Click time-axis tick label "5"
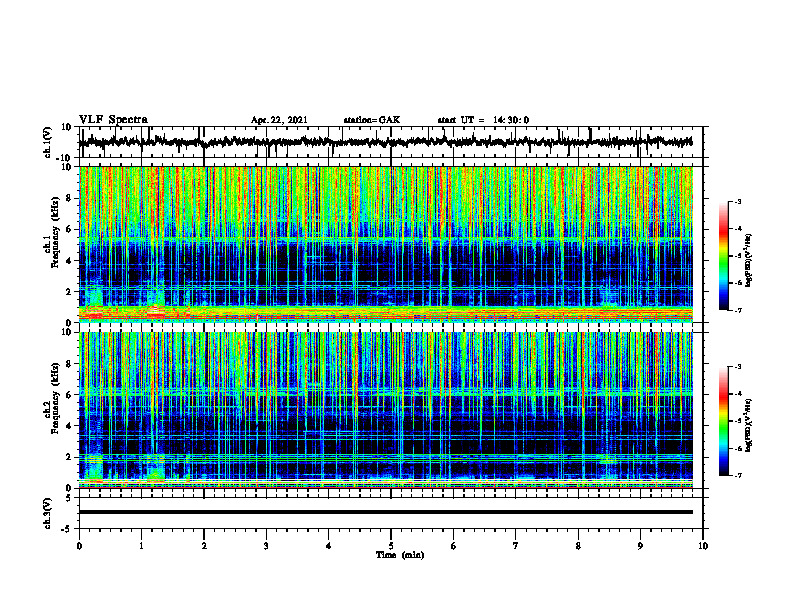 coord(391,546)
